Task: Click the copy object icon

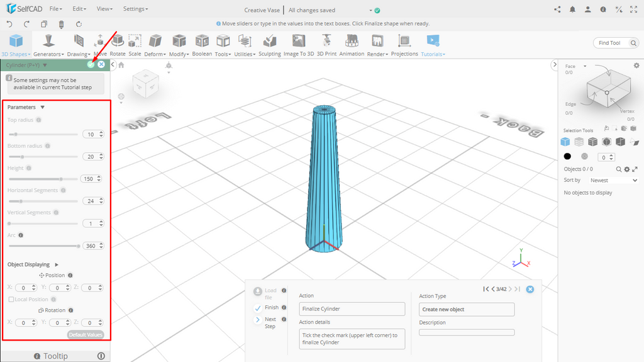Action: pos(44,25)
